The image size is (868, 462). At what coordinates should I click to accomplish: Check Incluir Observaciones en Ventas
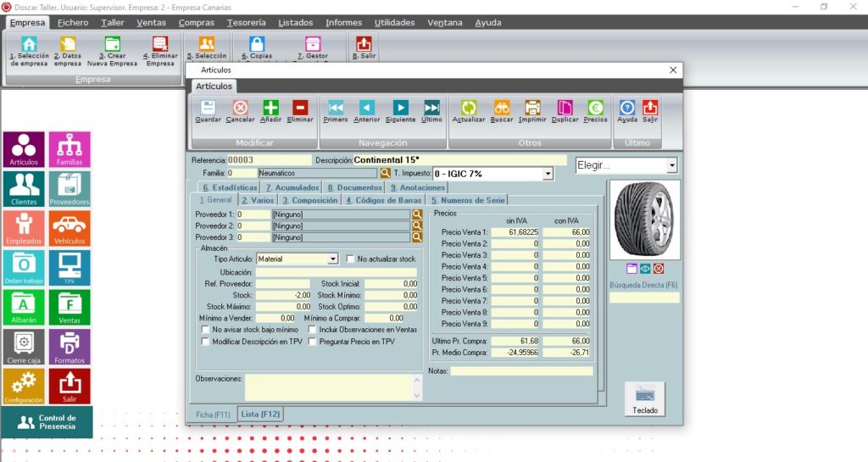coord(313,330)
